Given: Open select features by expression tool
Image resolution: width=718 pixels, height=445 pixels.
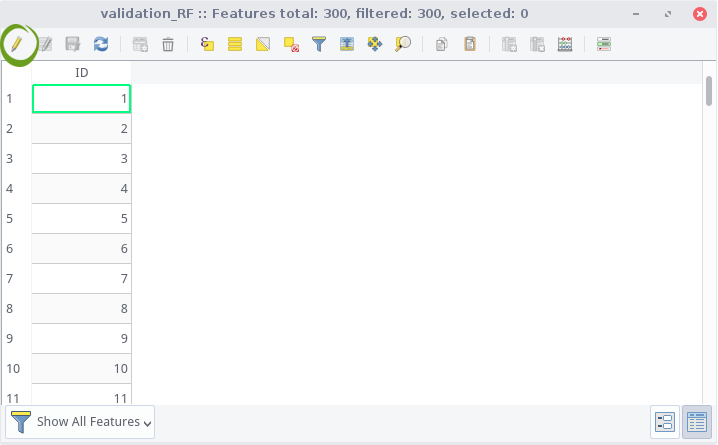Looking at the screenshot, I should point(207,44).
